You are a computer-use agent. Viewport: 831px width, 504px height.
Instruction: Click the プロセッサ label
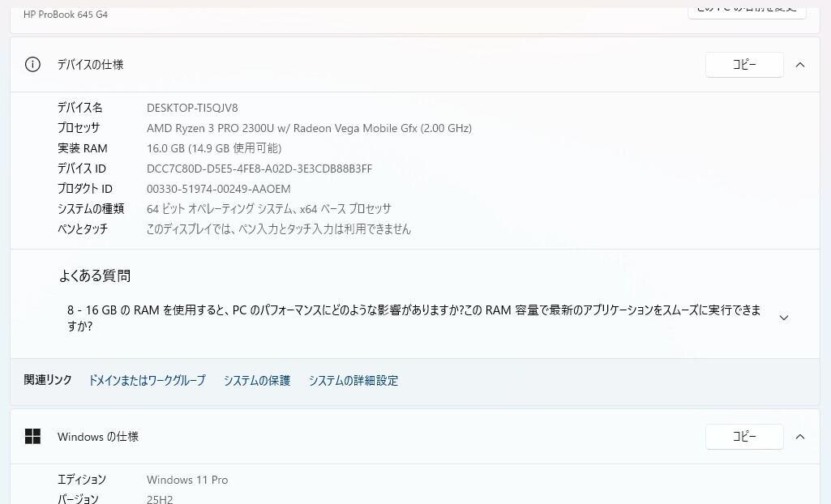[79, 128]
